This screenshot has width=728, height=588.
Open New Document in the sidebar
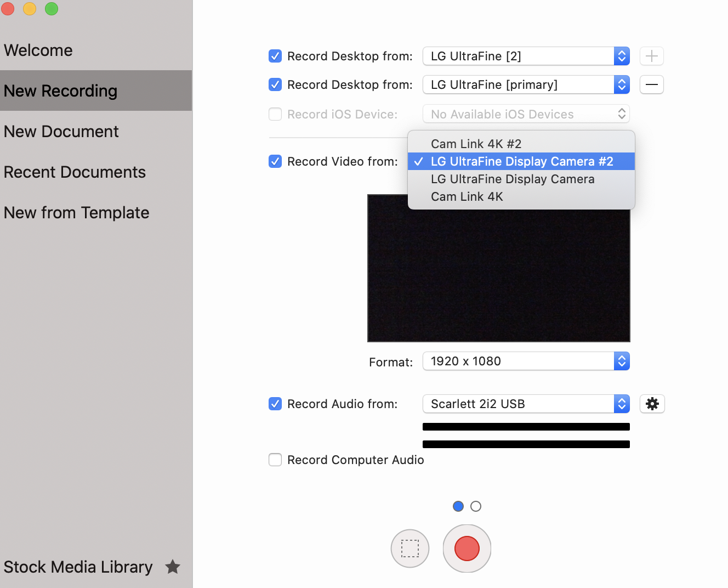[x=96, y=131]
